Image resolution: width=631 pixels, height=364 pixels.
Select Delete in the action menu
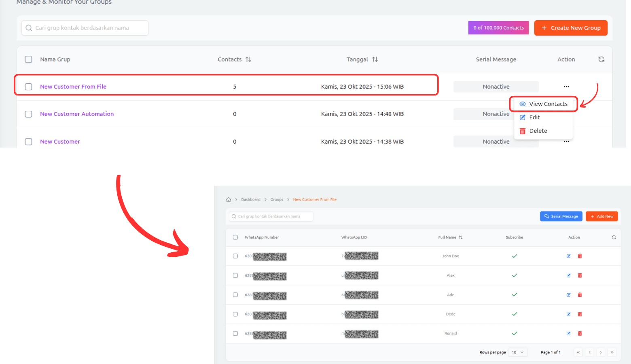pos(538,131)
